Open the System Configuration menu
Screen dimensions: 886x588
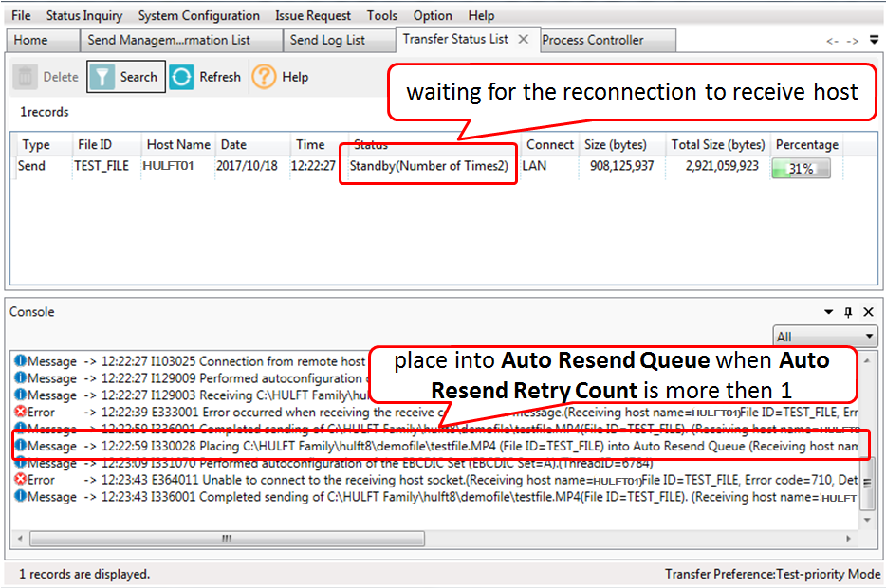(x=198, y=15)
